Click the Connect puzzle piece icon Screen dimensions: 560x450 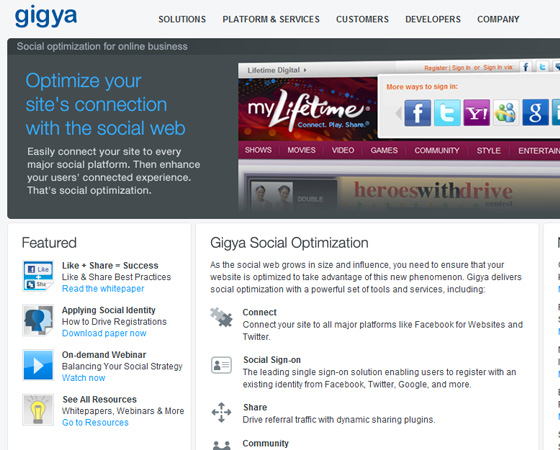tap(221, 317)
